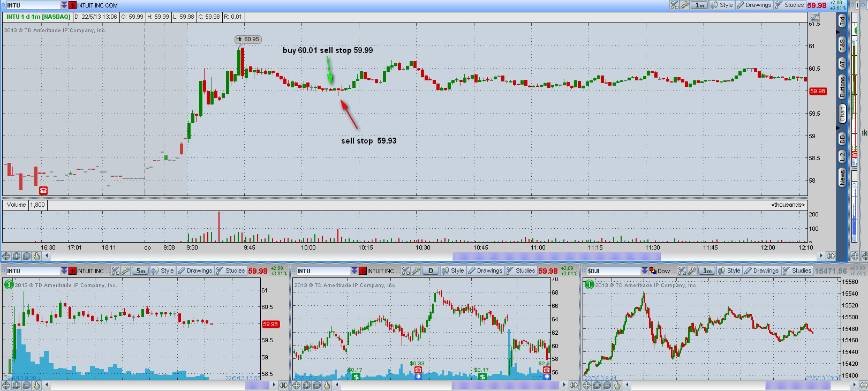This screenshot has height=391, width=868.
Task: Click zoom out icon under daily chart
Action: click(316, 385)
